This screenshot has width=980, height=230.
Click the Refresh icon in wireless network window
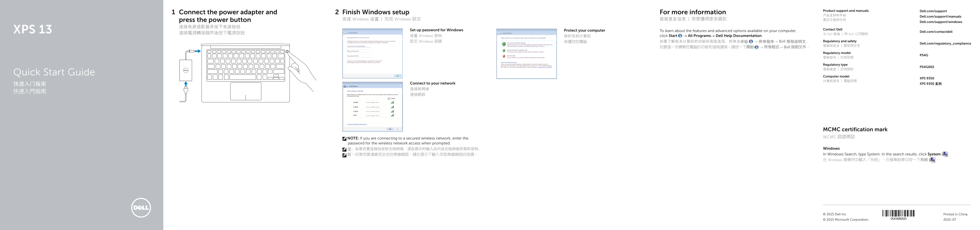pyautogui.click(x=389, y=98)
